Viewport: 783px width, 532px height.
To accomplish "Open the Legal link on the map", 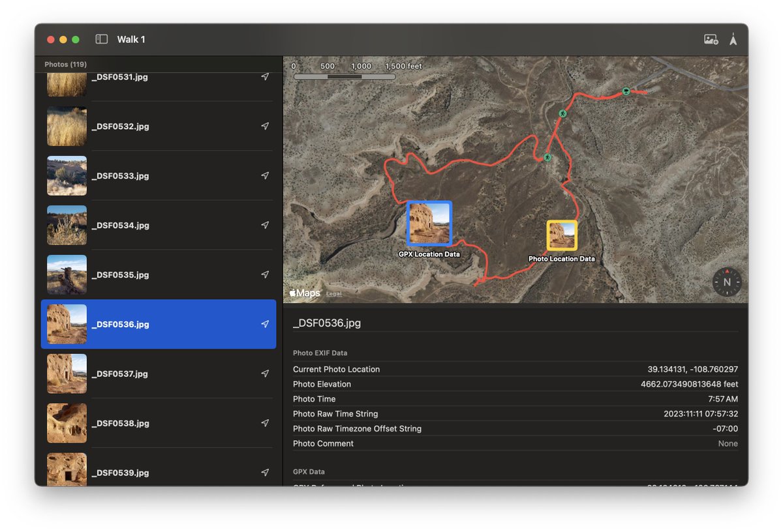I will tap(333, 294).
